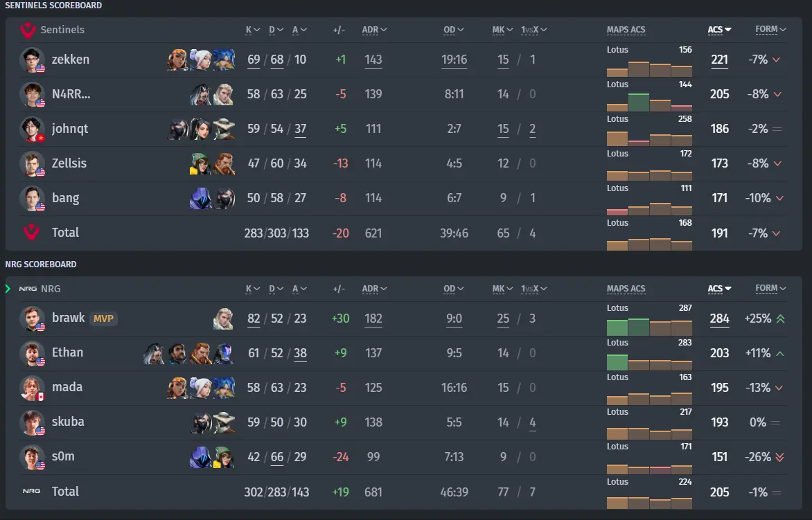Sort Sentinels table by K kills column
812x520 pixels.
(x=253, y=30)
